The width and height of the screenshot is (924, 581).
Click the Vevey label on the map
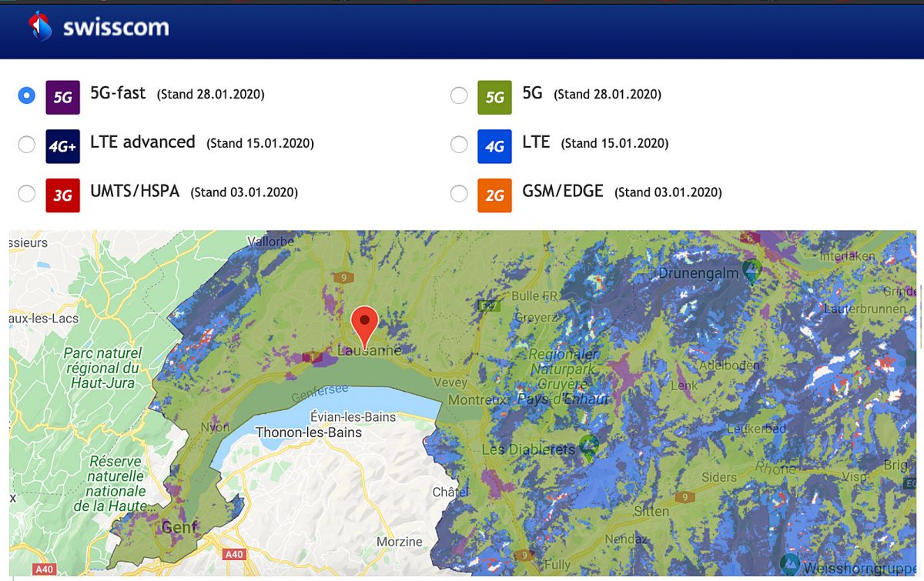click(x=450, y=382)
